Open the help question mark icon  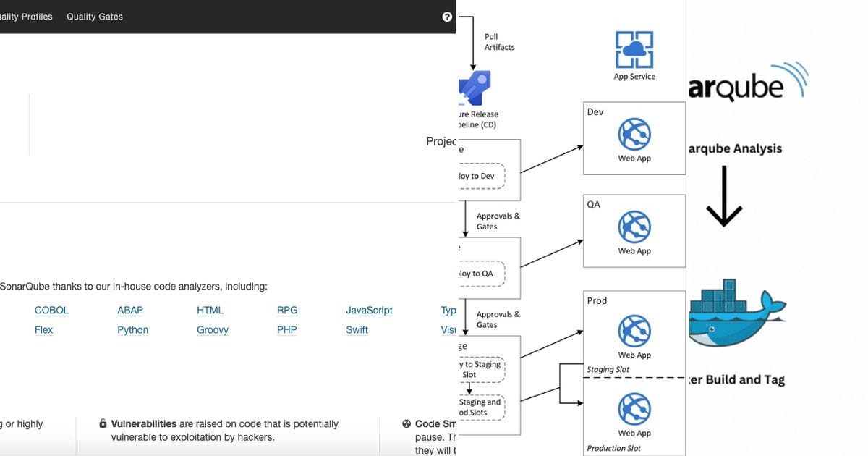[447, 17]
